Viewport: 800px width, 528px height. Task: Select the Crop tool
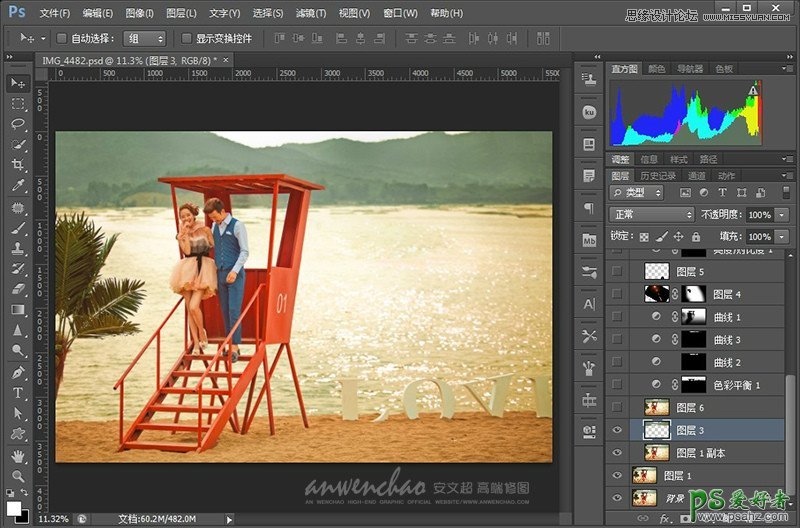pyautogui.click(x=18, y=165)
